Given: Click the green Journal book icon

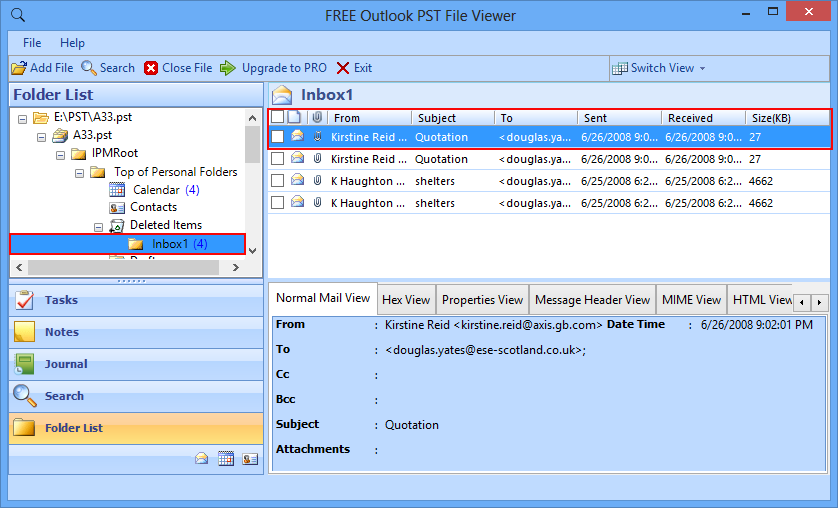Looking at the screenshot, I should [x=25, y=364].
